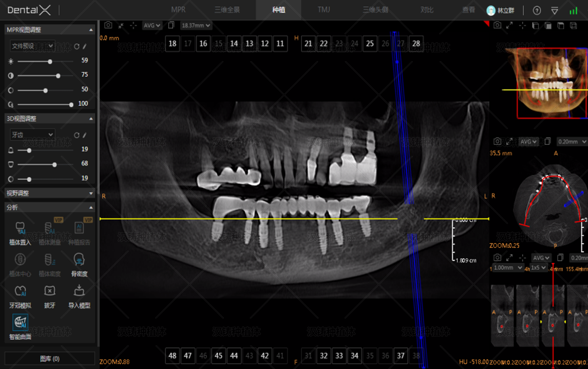This screenshot has height=369, width=588.
Task: Open the VIP 植体测量 implant measurement tool
Action: click(x=50, y=233)
